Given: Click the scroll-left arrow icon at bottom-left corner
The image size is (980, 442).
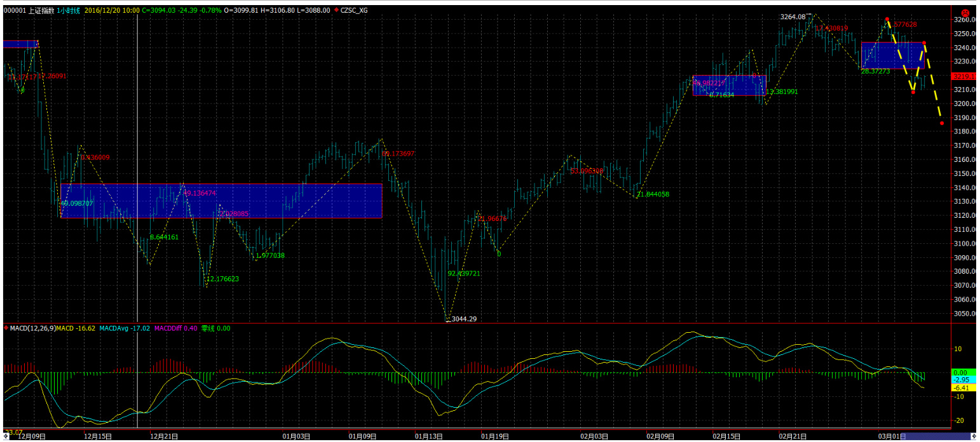Looking at the screenshot, I should point(6,436).
